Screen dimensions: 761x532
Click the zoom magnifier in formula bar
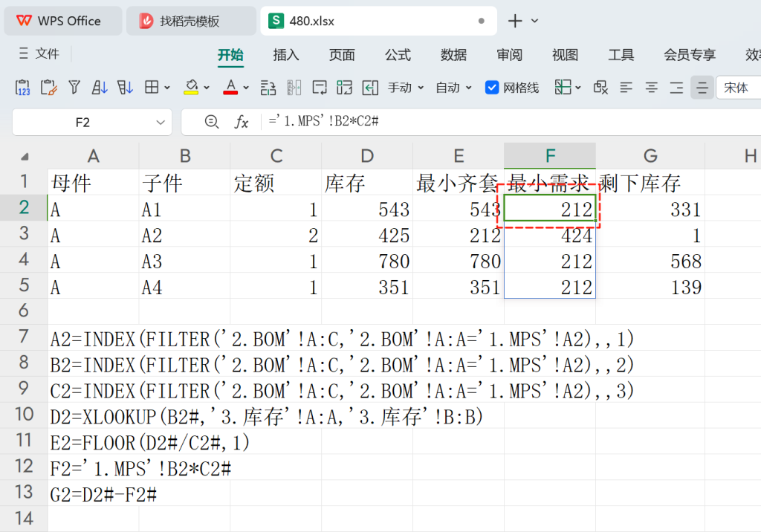[x=212, y=122]
